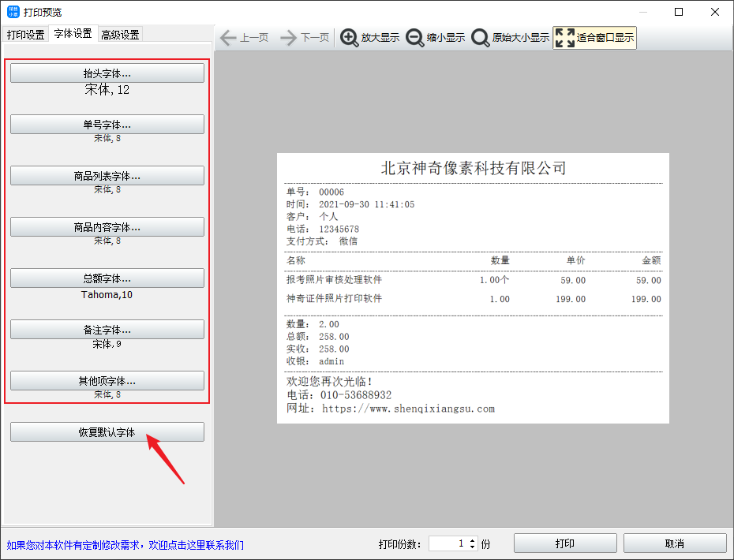Click the 商品内容字体 button
Viewport: 734px width, 560px height.
pos(107,227)
